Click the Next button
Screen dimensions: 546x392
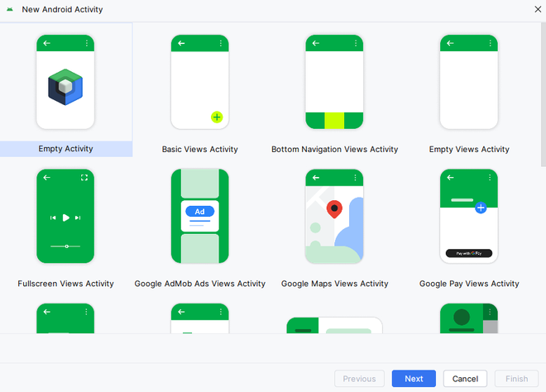coord(414,379)
